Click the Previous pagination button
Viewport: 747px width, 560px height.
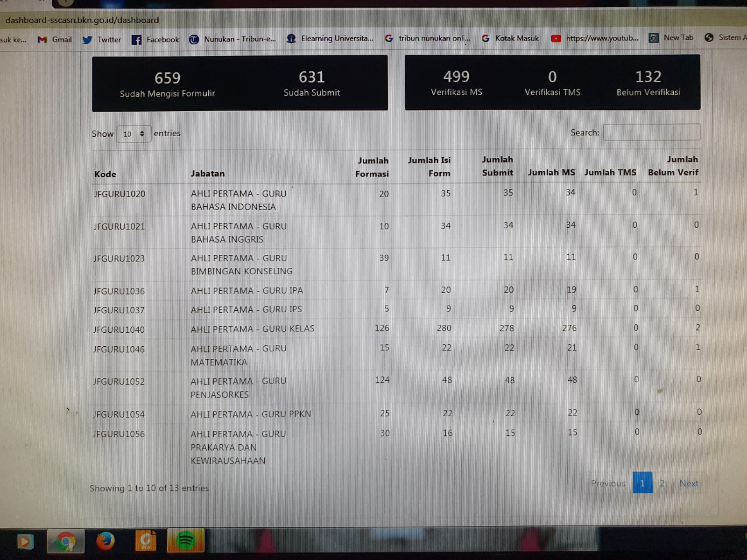click(608, 483)
